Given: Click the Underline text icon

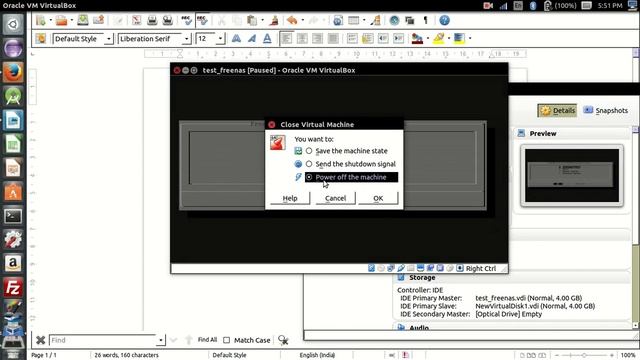Looking at the screenshot, I should [x=267, y=39].
